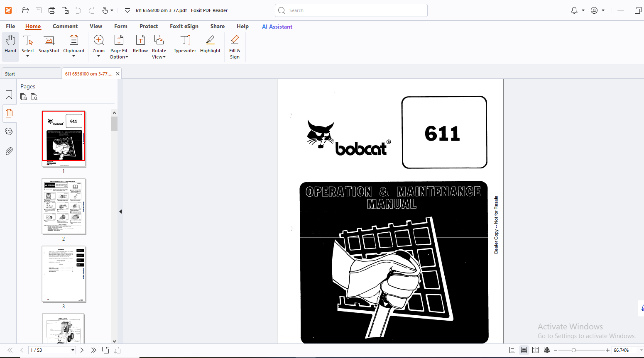Image resolution: width=644 pixels, height=358 pixels.
Task: Open Rotate View options
Action: coord(159,47)
